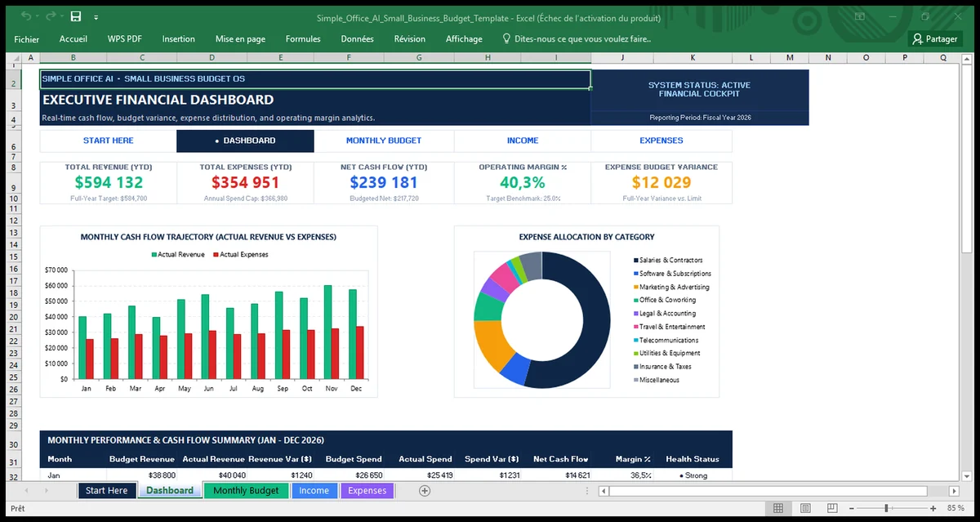The image size is (980, 522).
Task: Click the DASHBOARD navigation button
Action: tap(245, 141)
